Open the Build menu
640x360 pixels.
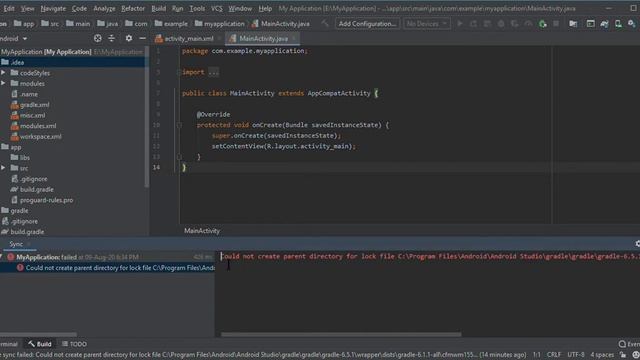pos(158,8)
